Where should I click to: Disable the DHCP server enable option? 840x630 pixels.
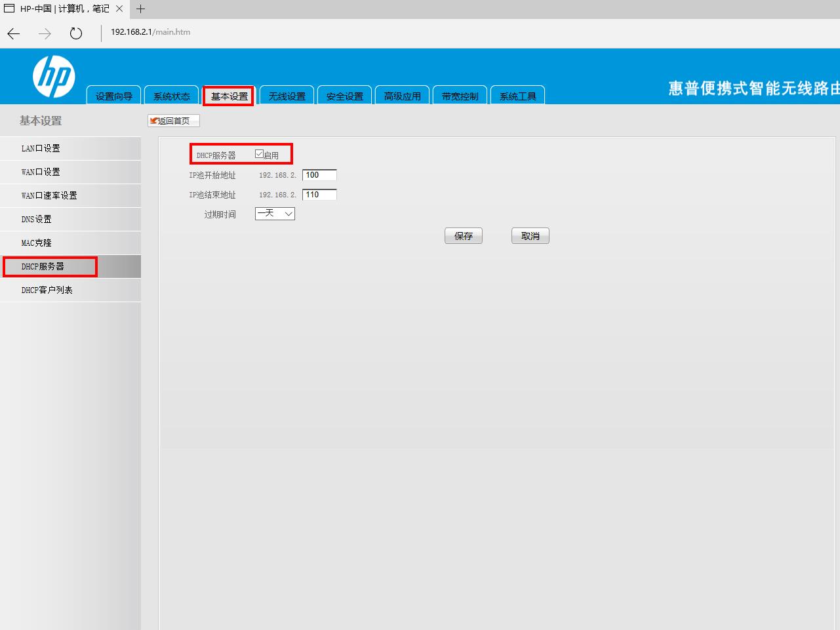click(x=260, y=152)
